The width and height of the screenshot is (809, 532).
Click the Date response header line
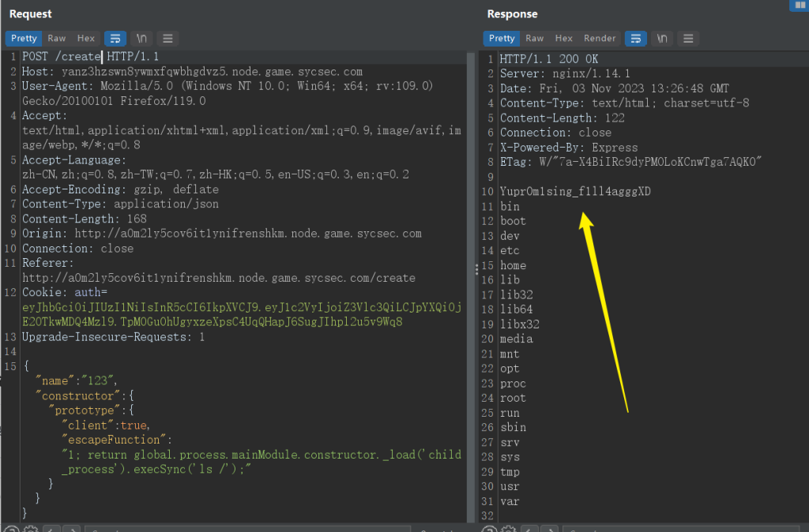[615, 88]
